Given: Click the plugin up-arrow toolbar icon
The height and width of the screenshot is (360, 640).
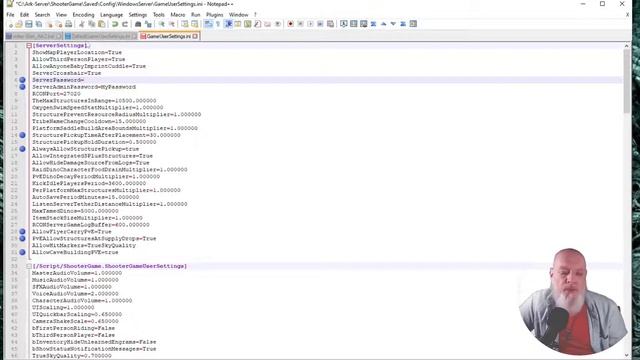Looking at the screenshot, I should (x=383, y=24).
